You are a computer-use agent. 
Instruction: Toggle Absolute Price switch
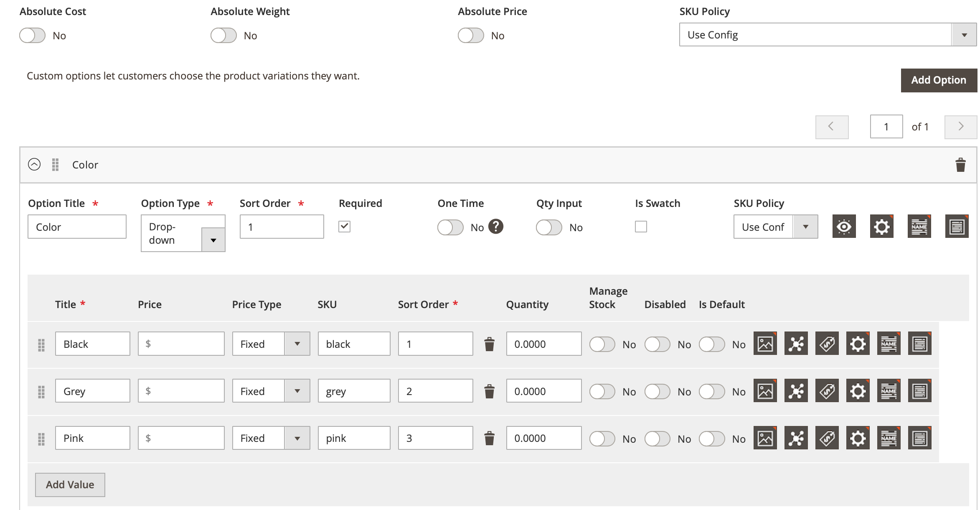[x=471, y=36]
